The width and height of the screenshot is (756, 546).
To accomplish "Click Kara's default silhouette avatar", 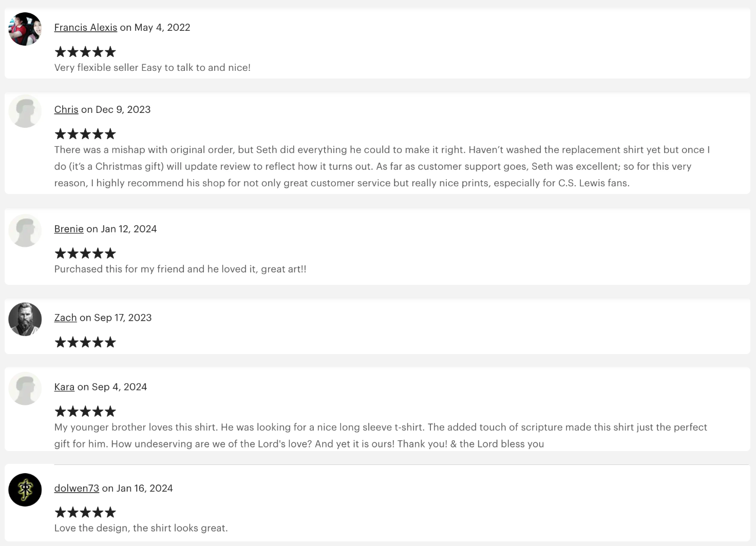I will point(25,388).
